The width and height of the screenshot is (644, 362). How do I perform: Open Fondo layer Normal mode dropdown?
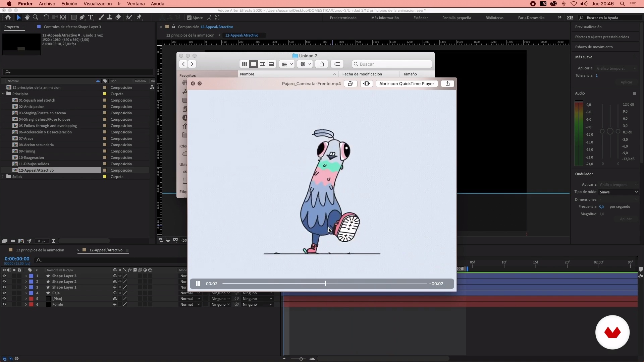[x=190, y=304]
